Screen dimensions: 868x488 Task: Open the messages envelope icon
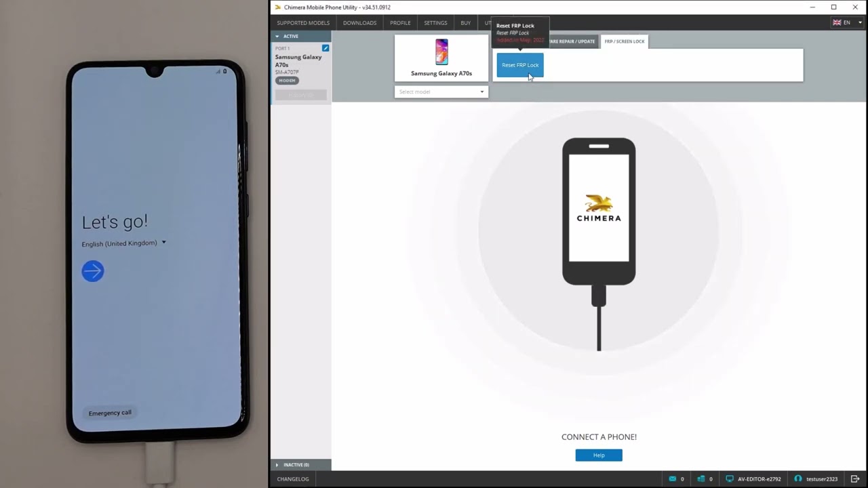pos(672,479)
